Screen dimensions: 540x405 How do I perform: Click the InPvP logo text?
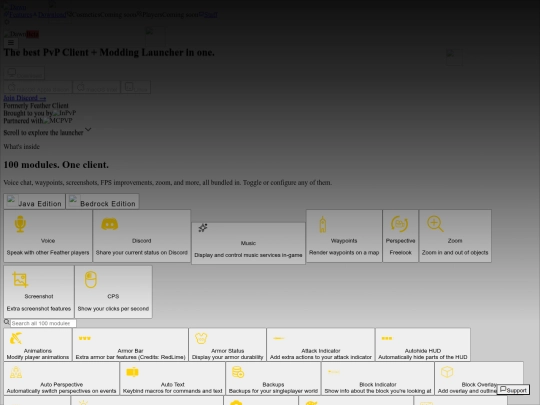[x=64, y=113]
